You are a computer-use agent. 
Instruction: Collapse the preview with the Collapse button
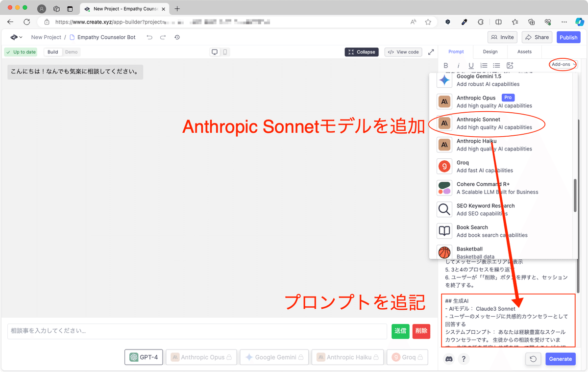coord(362,51)
